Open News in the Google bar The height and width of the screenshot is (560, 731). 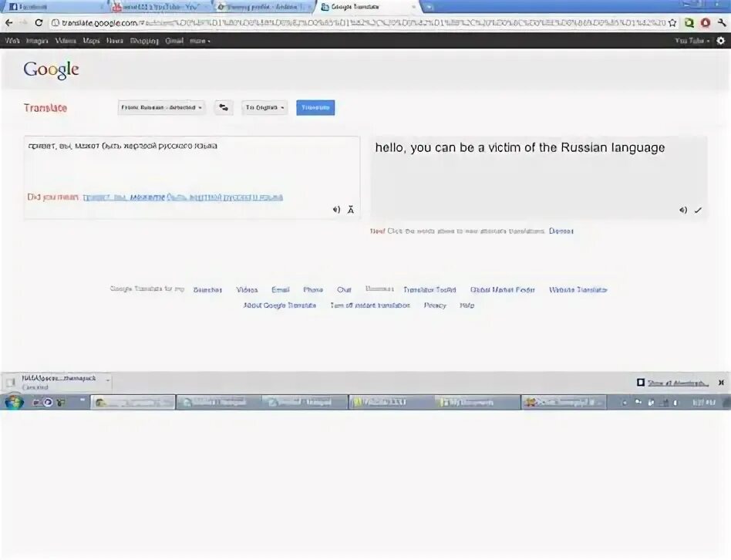[x=115, y=41]
